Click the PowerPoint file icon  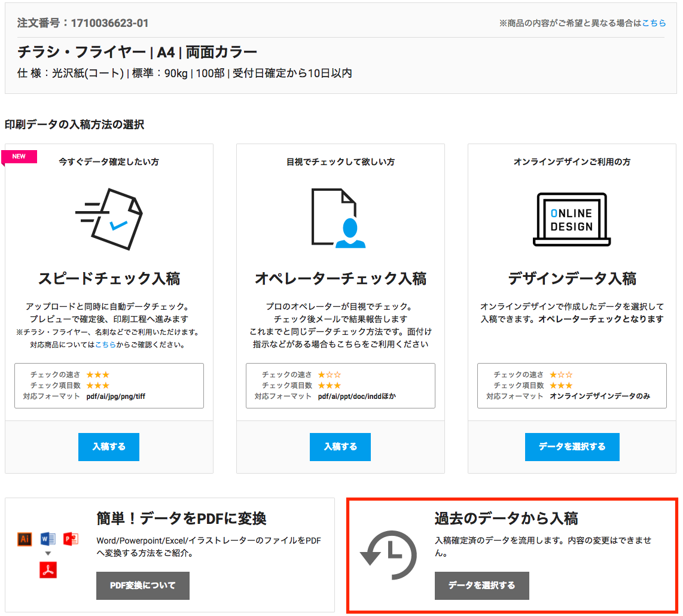[x=71, y=539]
